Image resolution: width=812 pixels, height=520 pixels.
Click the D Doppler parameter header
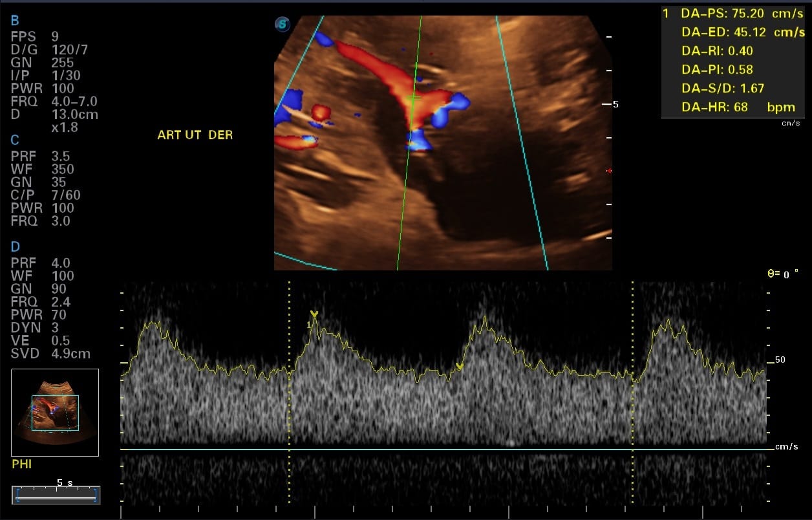[15, 246]
